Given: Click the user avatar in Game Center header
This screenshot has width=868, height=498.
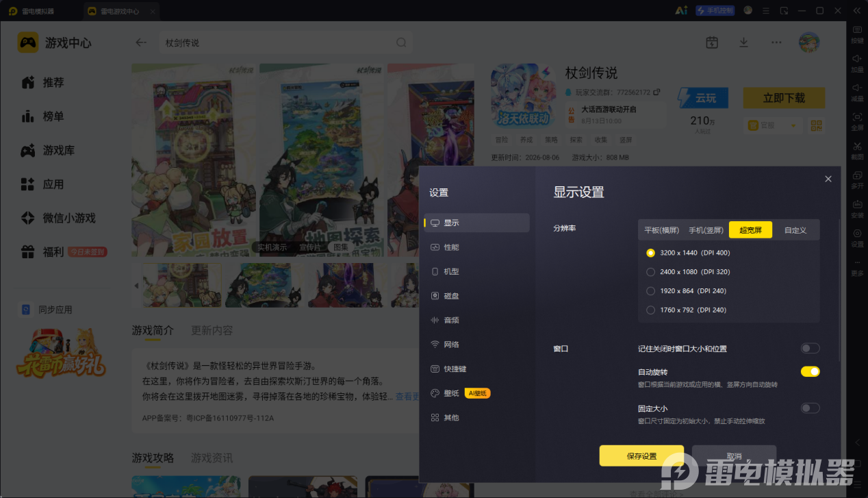Looking at the screenshot, I should coord(809,42).
